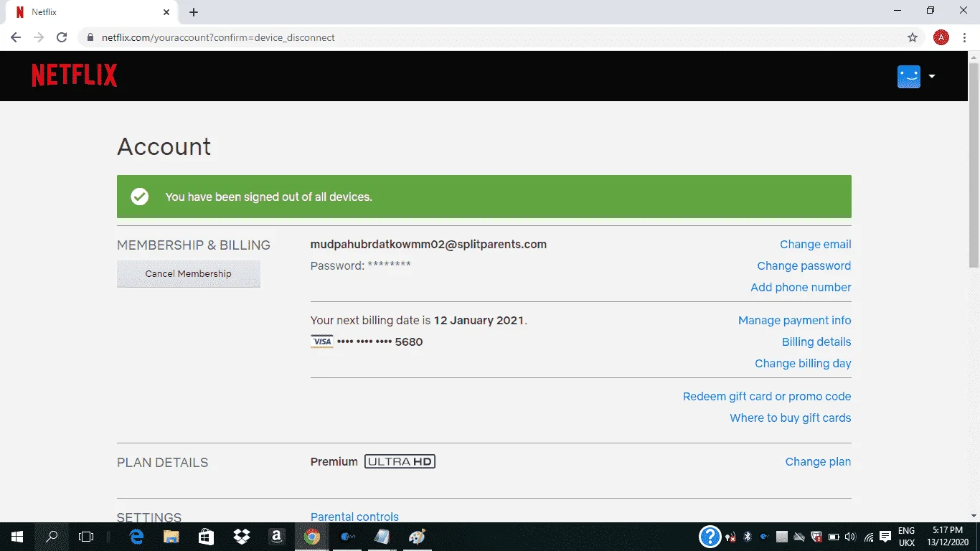Launch Microsoft Edge from the taskbar

coord(136,537)
